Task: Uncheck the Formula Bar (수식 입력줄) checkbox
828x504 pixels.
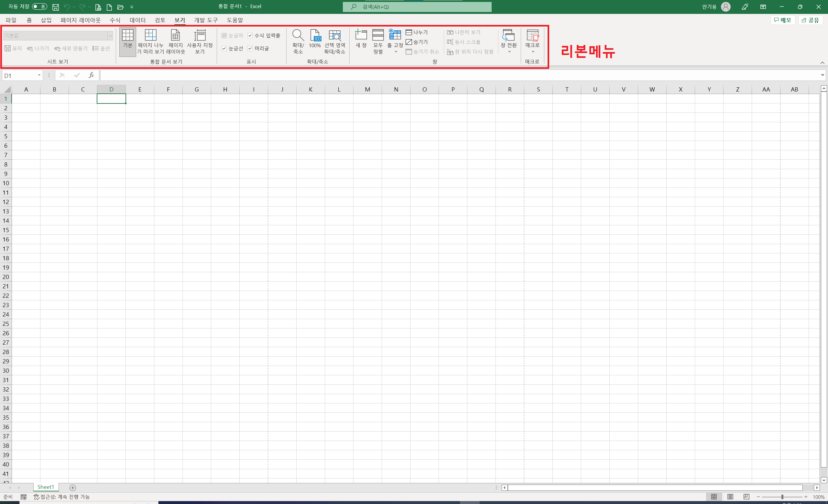Action: [250, 36]
